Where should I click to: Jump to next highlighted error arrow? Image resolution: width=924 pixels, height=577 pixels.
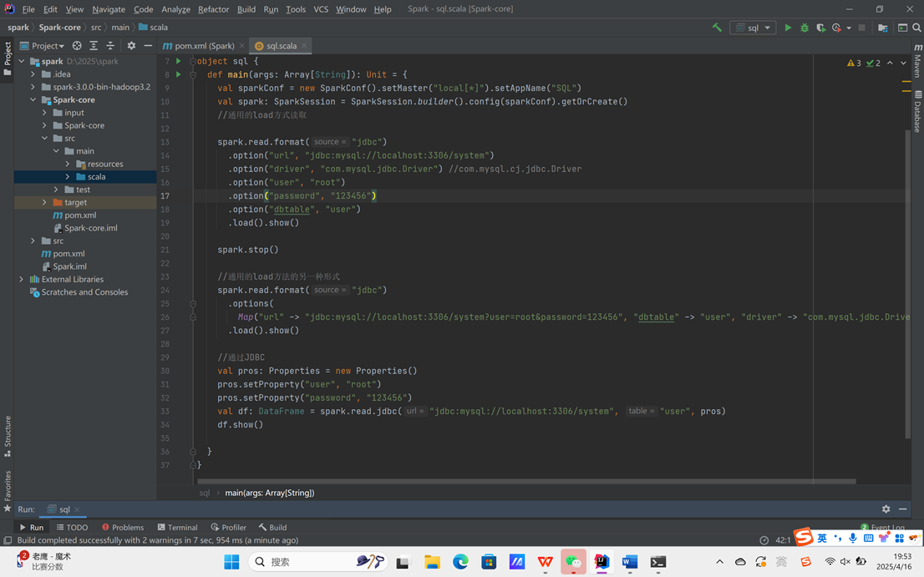[903, 63]
